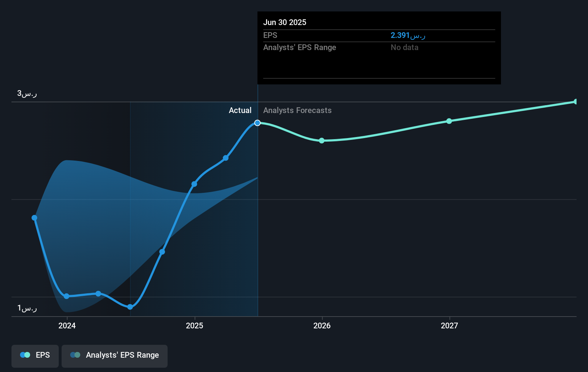Screen dimensions: 588x372
Task: Click the Analysts' EPS Range legend dot
Action: pos(75,355)
